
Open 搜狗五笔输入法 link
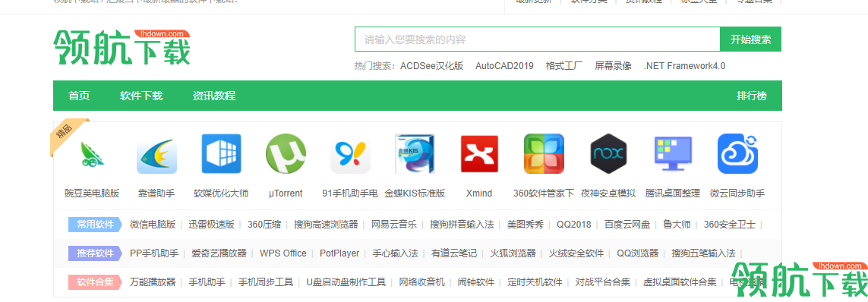[x=704, y=253]
